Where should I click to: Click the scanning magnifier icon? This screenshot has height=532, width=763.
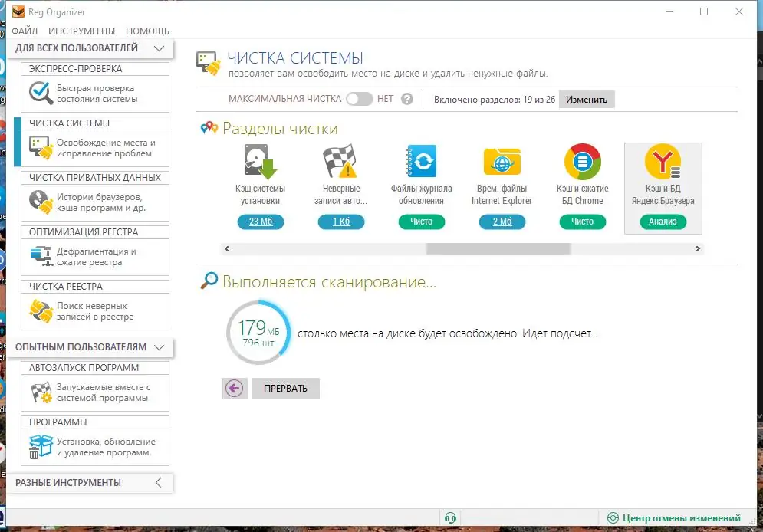tap(209, 281)
